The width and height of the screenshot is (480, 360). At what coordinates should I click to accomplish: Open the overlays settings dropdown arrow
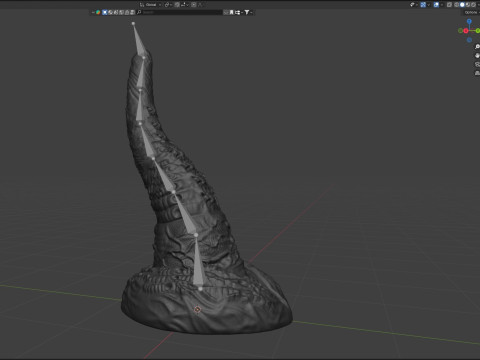point(442,5)
